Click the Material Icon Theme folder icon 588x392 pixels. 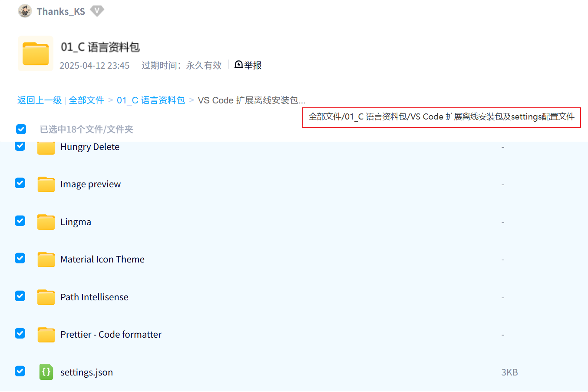46,259
